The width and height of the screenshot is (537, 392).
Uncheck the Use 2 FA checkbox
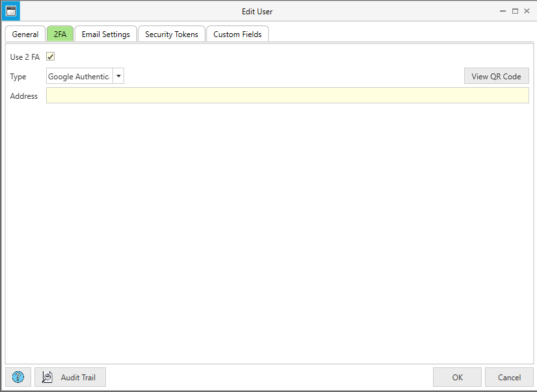pyautogui.click(x=50, y=57)
